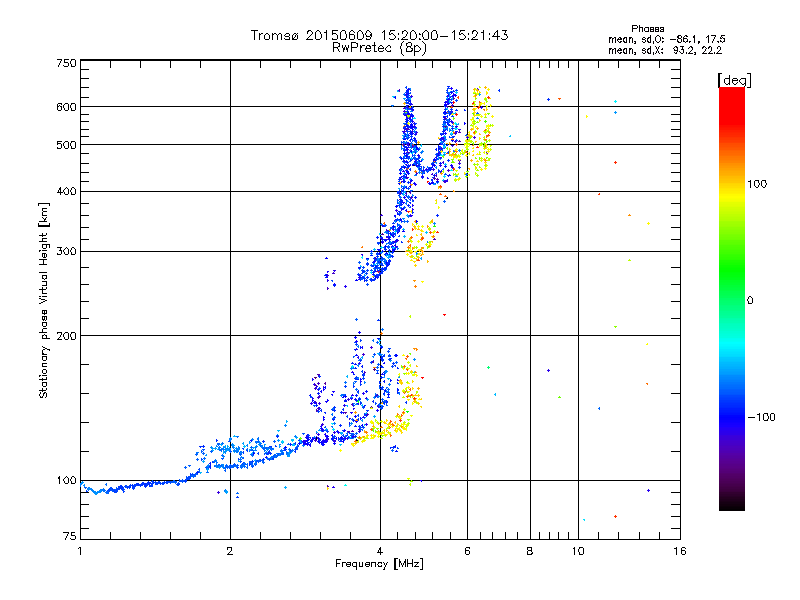The image size is (800, 600).
Task: Click the 'Phases' header text
Action: coord(647,29)
